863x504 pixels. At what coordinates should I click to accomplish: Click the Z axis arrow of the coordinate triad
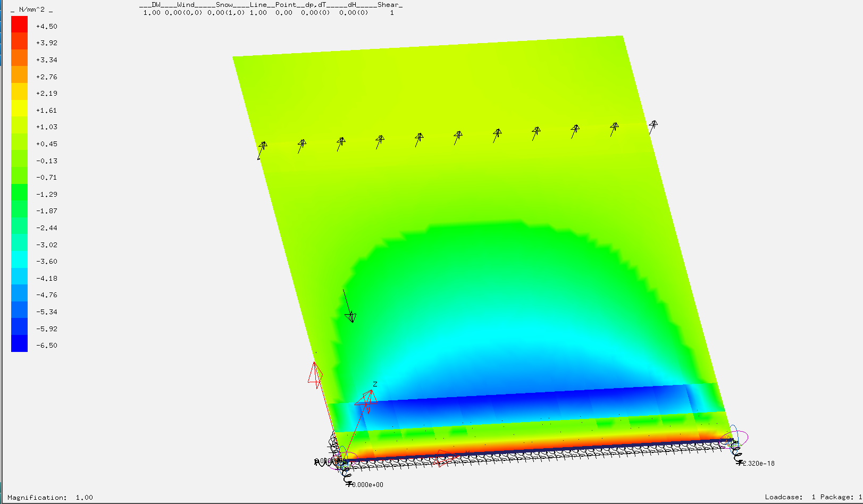(368, 398)
